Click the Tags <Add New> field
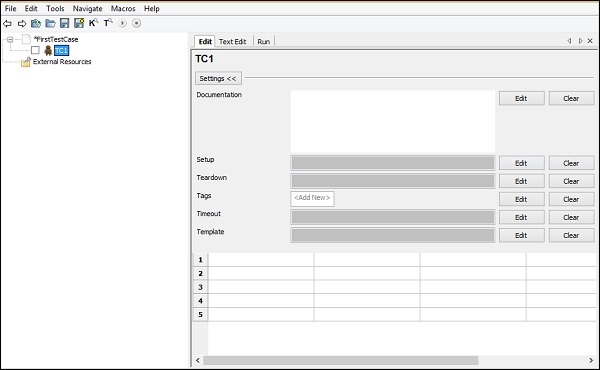The image size is (600, 370). (312, 199)
